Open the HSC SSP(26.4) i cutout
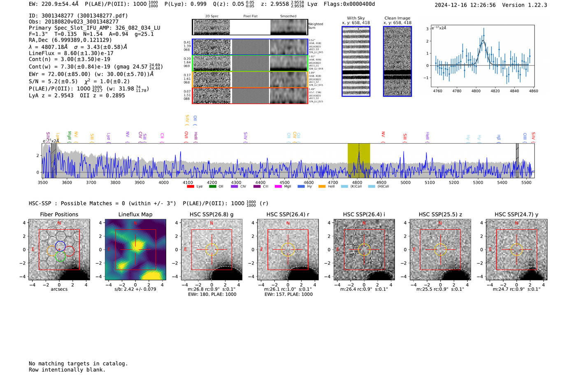The height and width of the screenshot is (392, 576). [x=364, y=250]
